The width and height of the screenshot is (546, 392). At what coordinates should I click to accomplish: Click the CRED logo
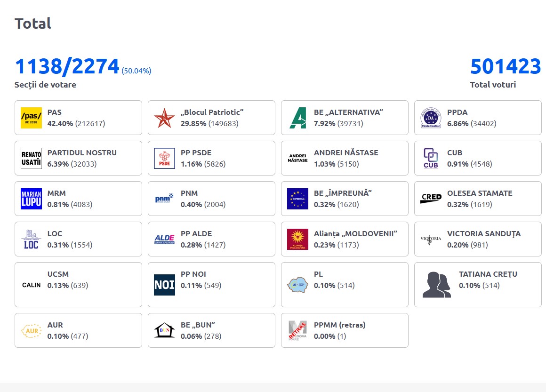point(431,199)
